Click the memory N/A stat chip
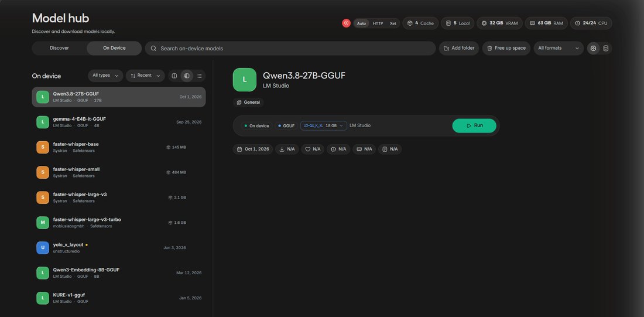Viewport: 644px width, 317px height. 364,149
